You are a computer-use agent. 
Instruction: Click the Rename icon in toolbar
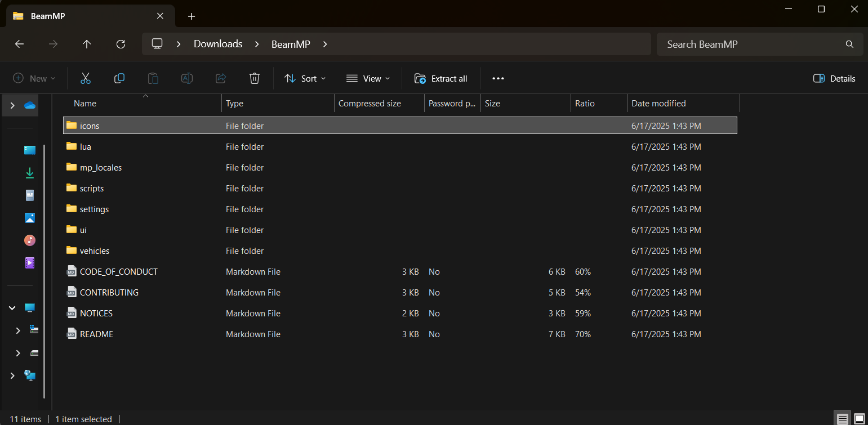click(x=187, y=78)
